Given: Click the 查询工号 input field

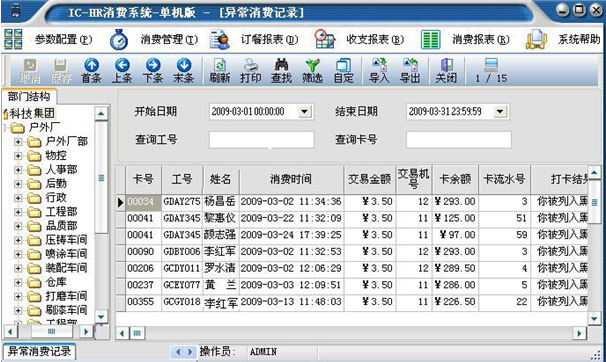Looking at the screenshot, I should (x=262, y=139).
